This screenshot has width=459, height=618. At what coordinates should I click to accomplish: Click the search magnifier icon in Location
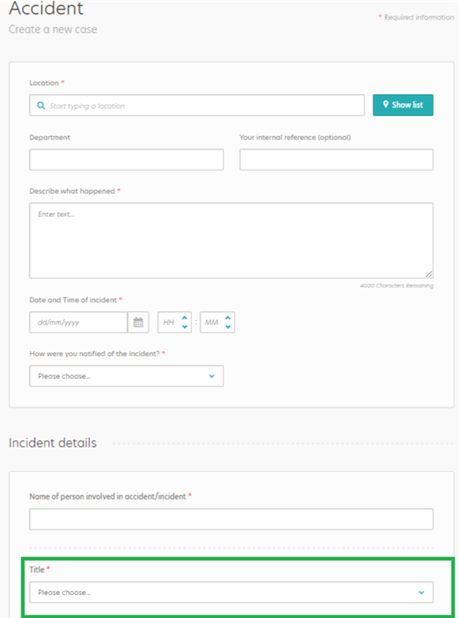tap(41, 106)
